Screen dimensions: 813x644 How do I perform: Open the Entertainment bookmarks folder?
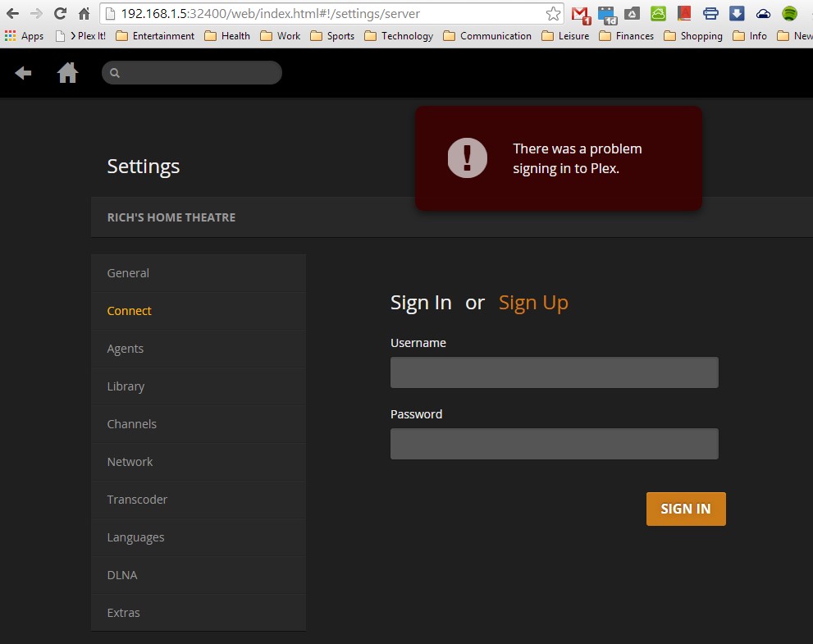[x=155, y=36]
